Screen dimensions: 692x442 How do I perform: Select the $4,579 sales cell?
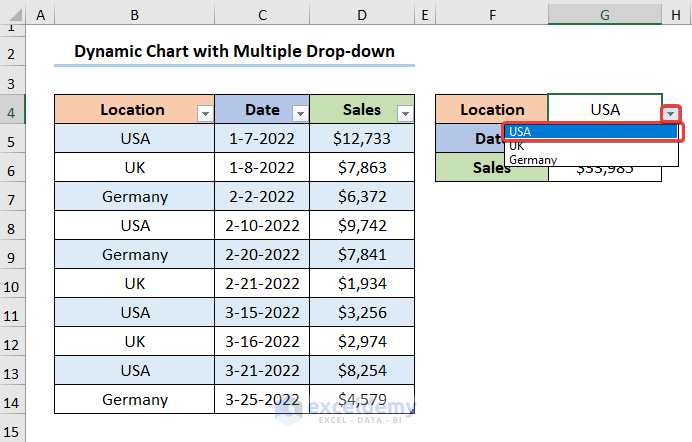362,400
